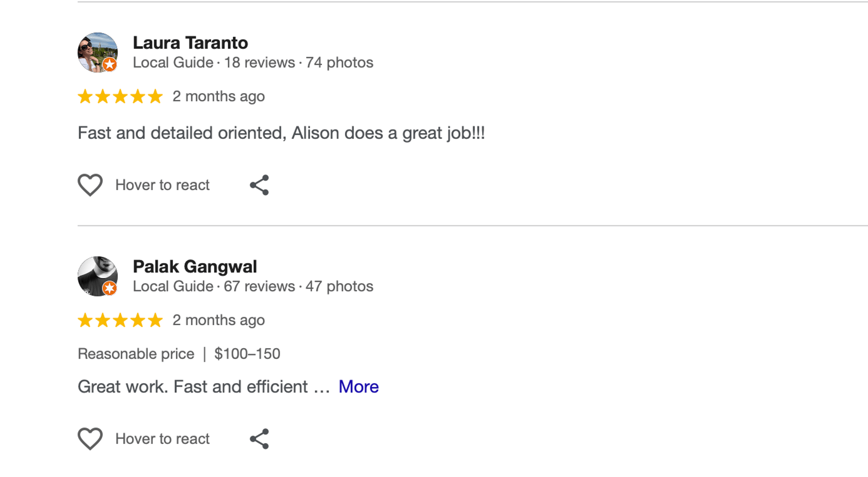Click the heart icon under Laura Taranto's review
The width and height of the screenshot is (868, 477).
tap(90, 185)
